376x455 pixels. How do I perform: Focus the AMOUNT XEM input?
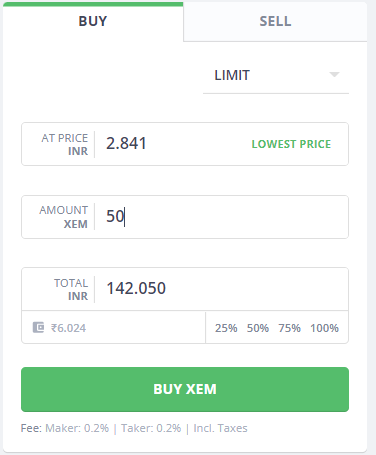coord(223,217)
